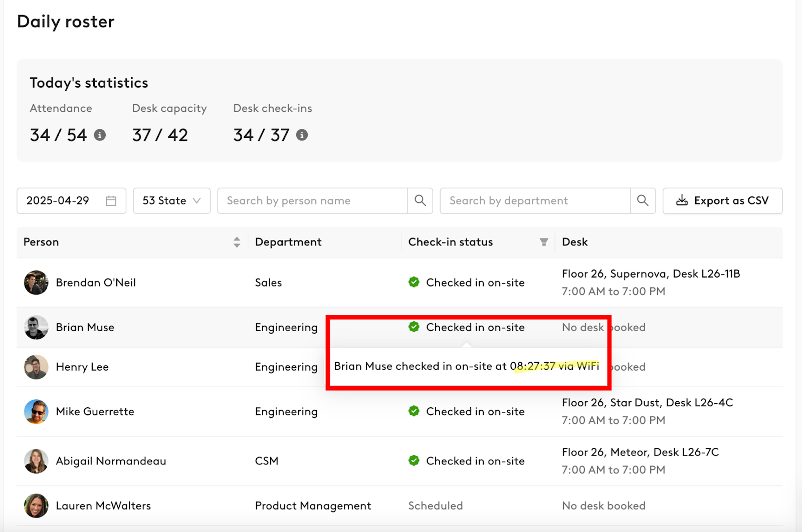Click the Desk check-ins info icon
This screenshot has width=802, height=532.
click(302, 135)
